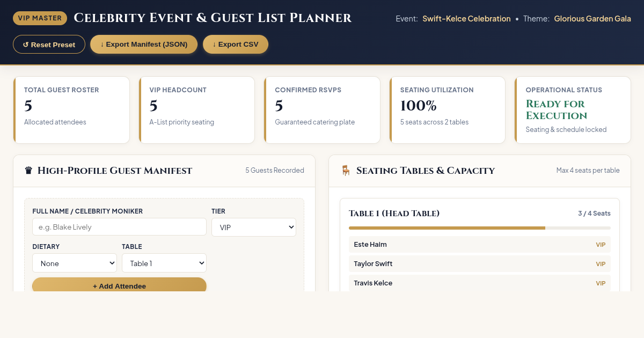Click the 5 seats across 2 tables text
Screen dimensions: 644x338
point(434,122)
